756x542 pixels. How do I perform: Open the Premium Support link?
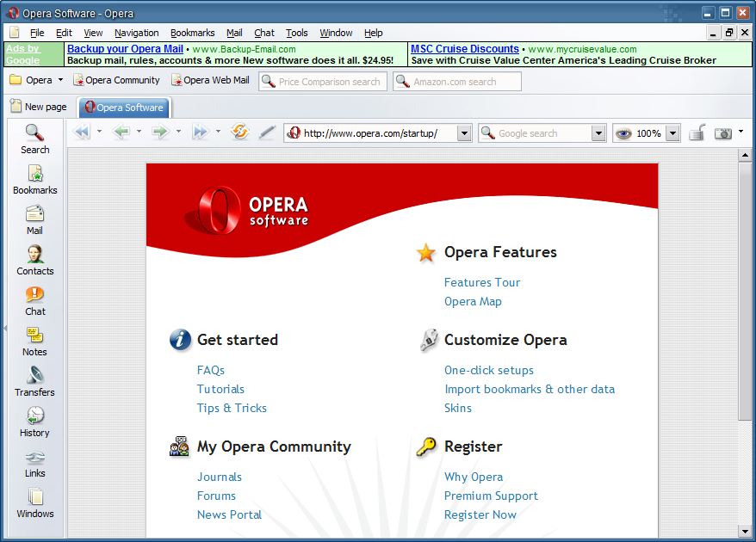pos(491,496)
